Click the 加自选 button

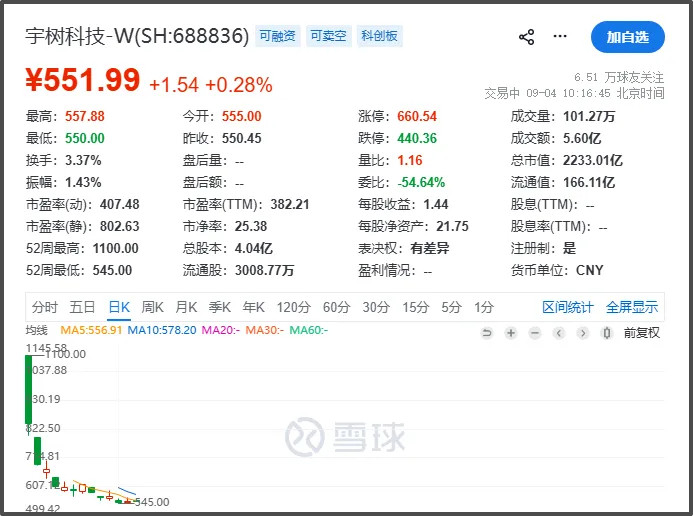point(628,37)
